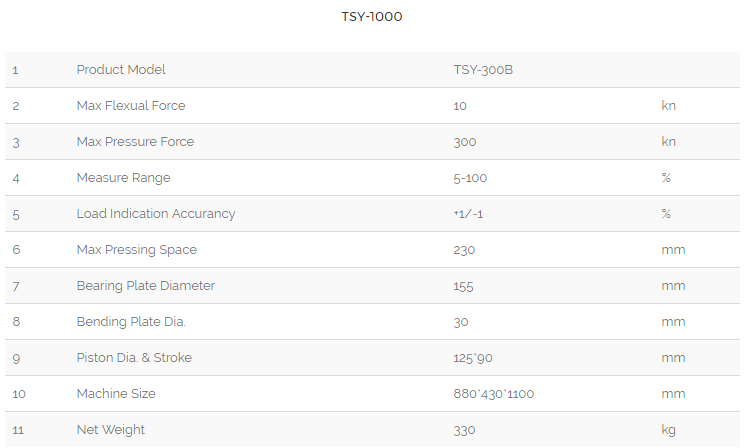Image resolution: width=746 pixels, height=448 pixels.
Task: Select the Max Flexual Force row label
Action: [x=131, y=106]
